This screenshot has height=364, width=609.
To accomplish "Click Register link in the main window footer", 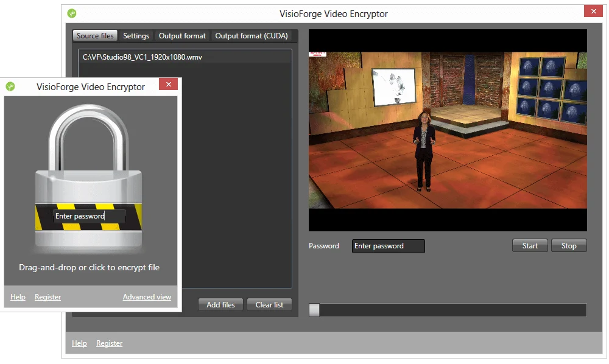I will pos(109,343).
